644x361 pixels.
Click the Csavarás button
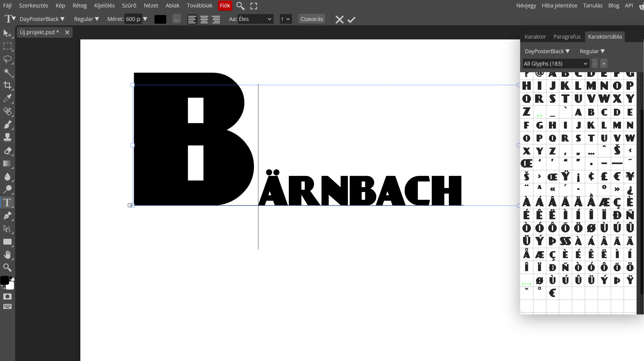[x=312, y=19]
